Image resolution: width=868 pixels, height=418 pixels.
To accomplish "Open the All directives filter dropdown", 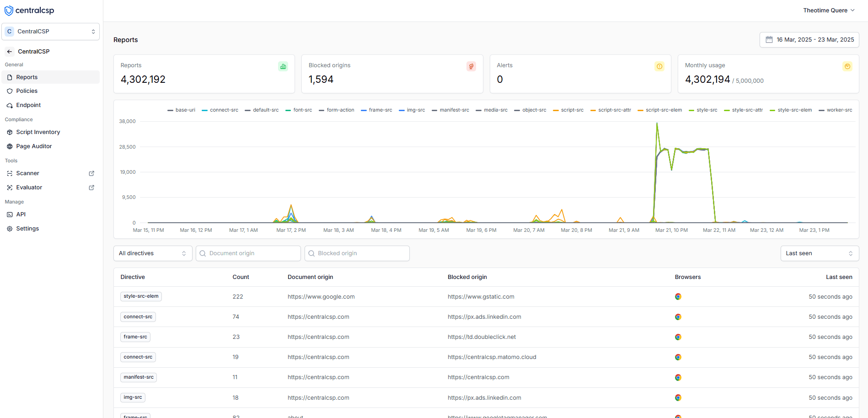I will point(152,253).
